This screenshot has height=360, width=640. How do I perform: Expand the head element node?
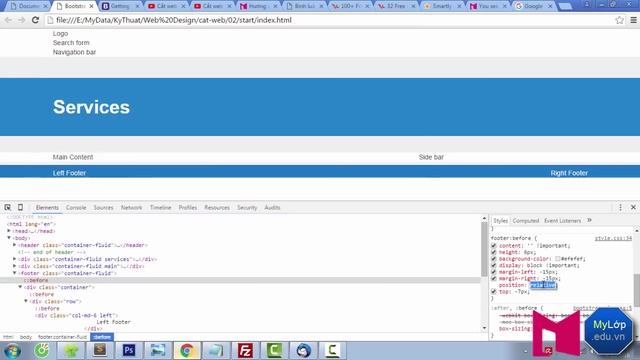(x=9, y=231)
